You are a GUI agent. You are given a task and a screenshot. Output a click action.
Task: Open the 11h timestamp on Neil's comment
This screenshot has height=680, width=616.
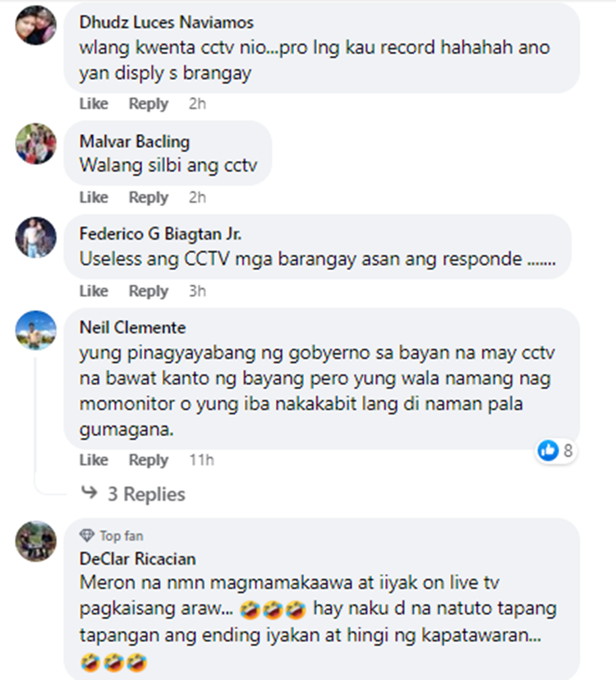coord(201,460)
